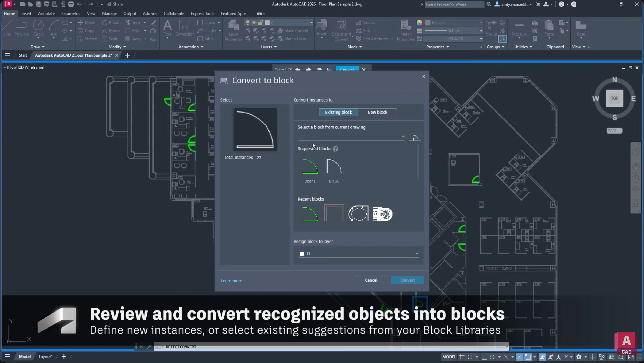Open the Parametric ribbon tab
This screenshot has width=644, height=363.
click(x=71, y=13)
